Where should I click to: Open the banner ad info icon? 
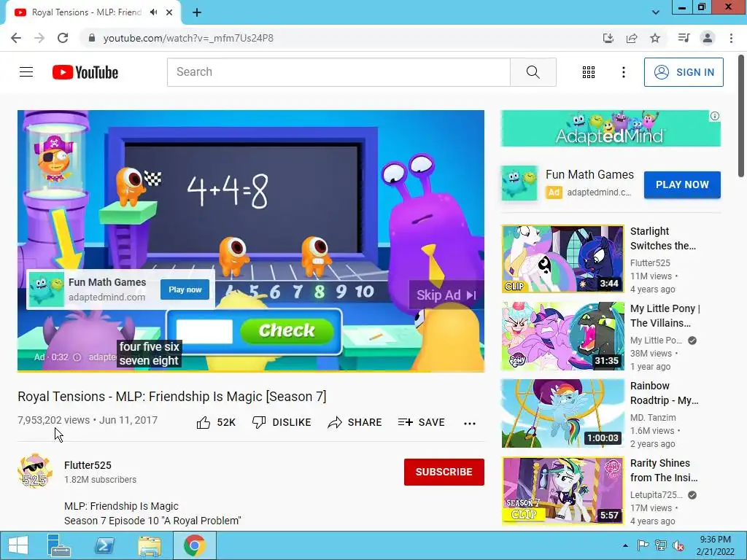pos(715,116)
